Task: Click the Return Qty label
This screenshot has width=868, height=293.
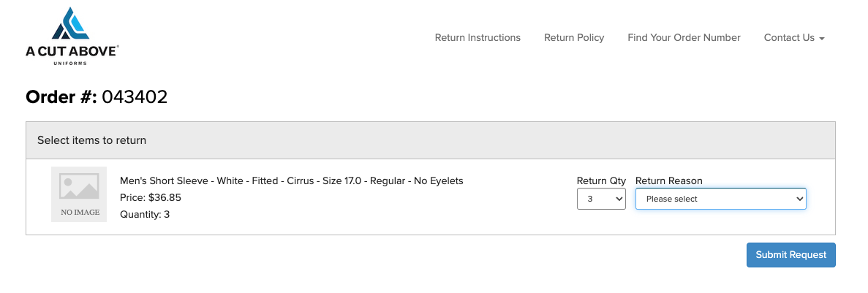Action: (x=601, y=180)
